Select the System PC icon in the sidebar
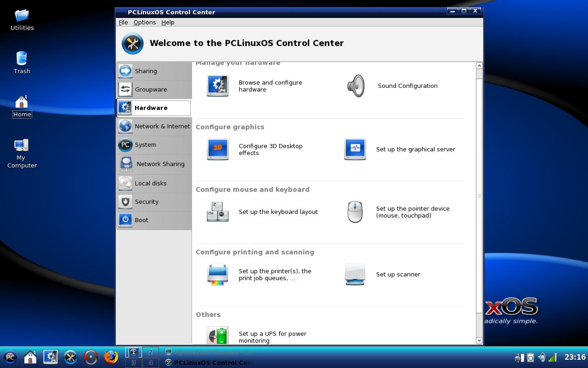This screenshot has width=588, height=368. [x=125, y=144]
